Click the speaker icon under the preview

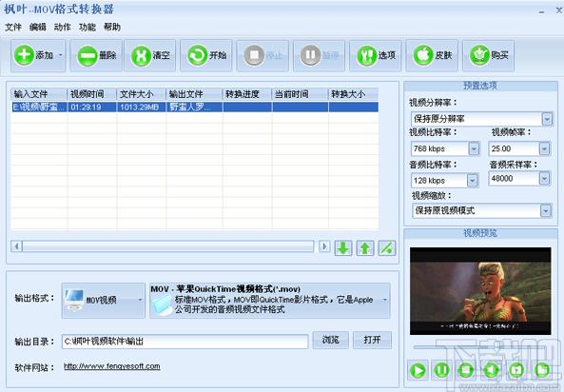point(491,370)
